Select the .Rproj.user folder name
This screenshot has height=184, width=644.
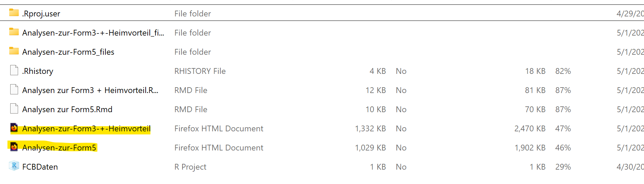[x=41, y=14]
